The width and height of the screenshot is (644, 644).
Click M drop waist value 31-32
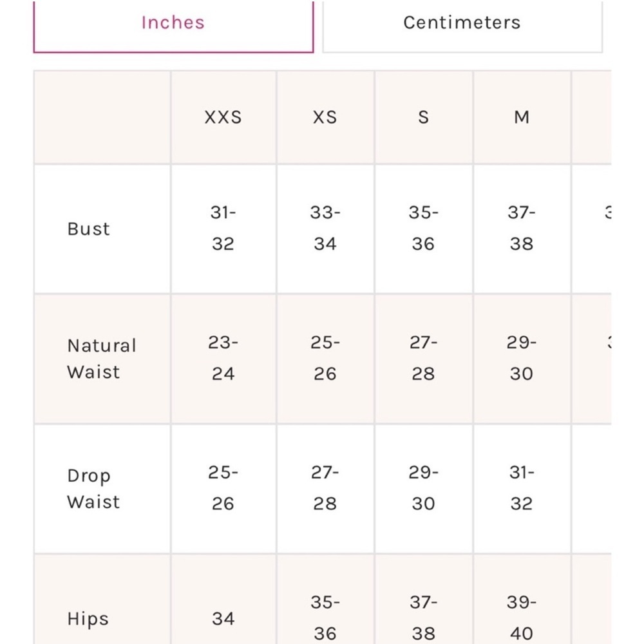coord(522,488)
